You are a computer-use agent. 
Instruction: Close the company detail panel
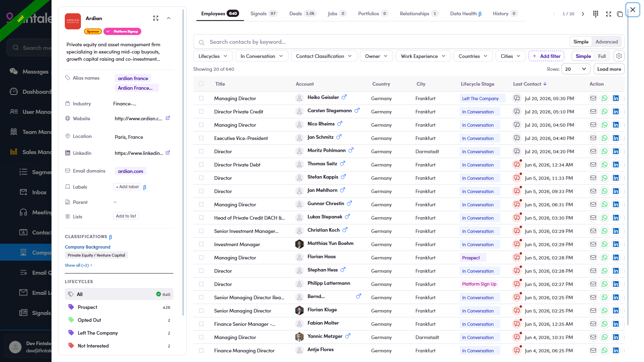(x=633, y=10)
